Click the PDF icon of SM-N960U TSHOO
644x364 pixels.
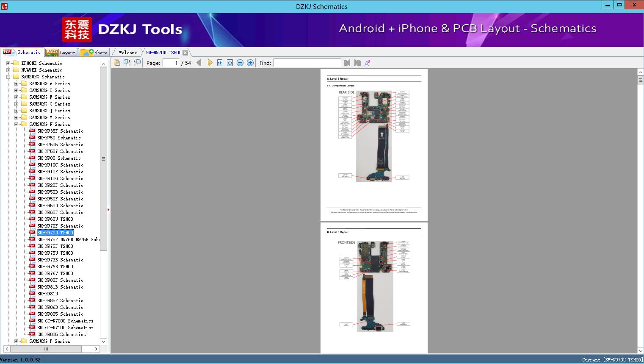(32, 219)
